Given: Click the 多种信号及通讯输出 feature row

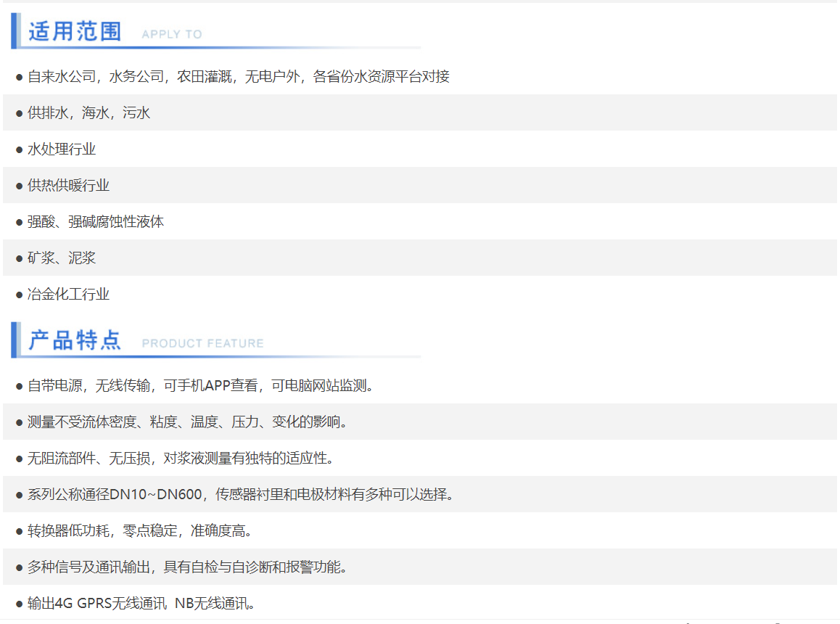Looking at the screenshot, I should coord(187,567).
